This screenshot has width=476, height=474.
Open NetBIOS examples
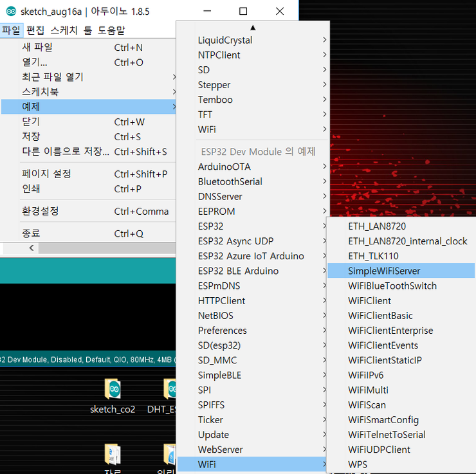click(x=252, y=315)
